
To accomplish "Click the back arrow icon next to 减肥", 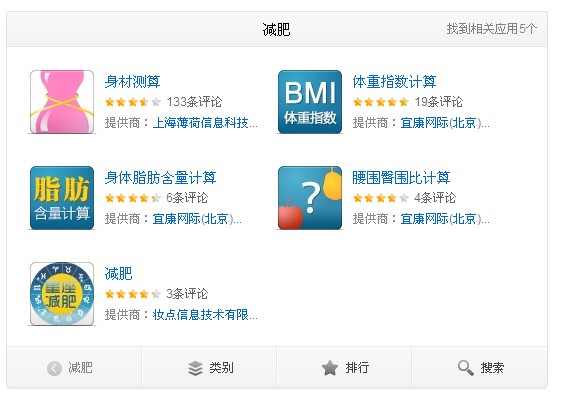I will pos(54,368).
